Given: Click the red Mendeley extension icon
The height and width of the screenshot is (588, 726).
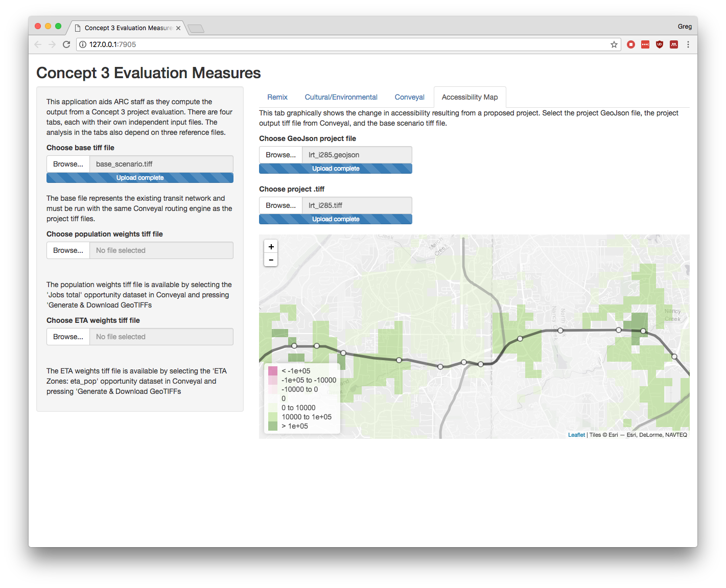Looking at the screenshot, I should point(674,44).
